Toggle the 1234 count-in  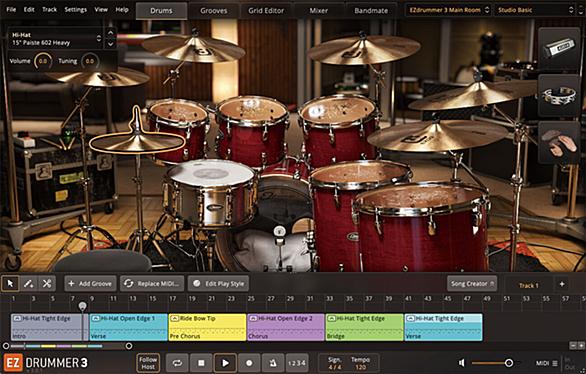pyautogui.click(x=297, y=363)
